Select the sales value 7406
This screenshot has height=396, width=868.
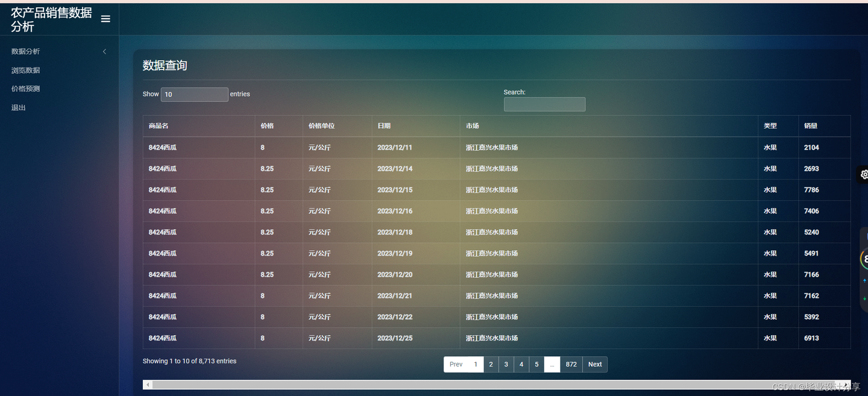click(x=811, y=211)
